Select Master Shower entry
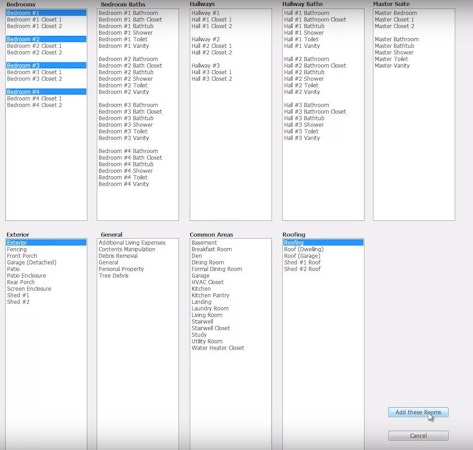Viewport: 473px width, 450px height. (394, 52)
